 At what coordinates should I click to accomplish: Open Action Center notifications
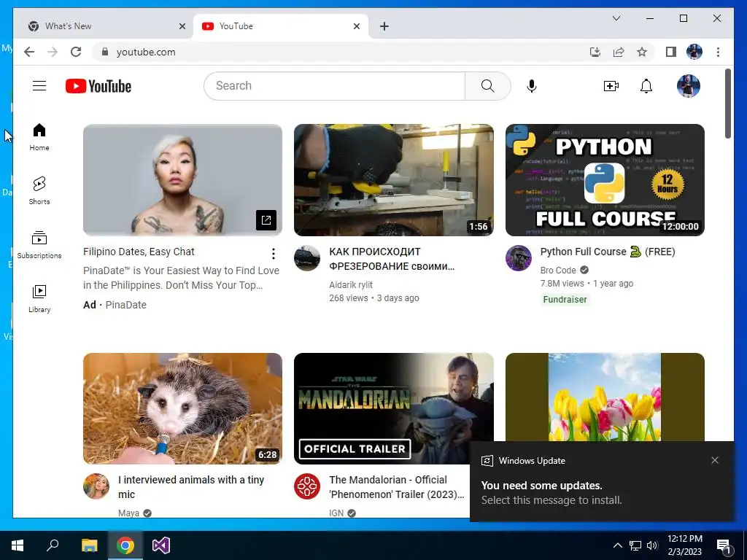click(723, 545)
